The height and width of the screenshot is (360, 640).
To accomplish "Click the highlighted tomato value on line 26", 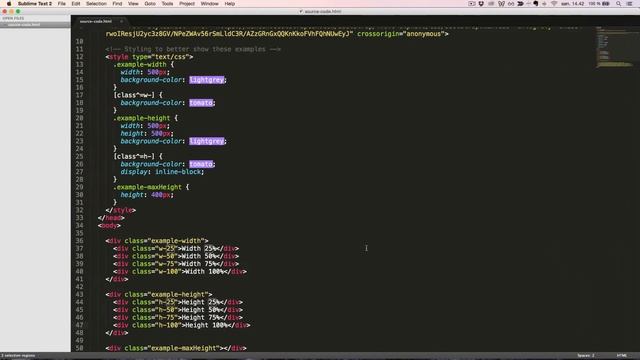I will (201, 164).
